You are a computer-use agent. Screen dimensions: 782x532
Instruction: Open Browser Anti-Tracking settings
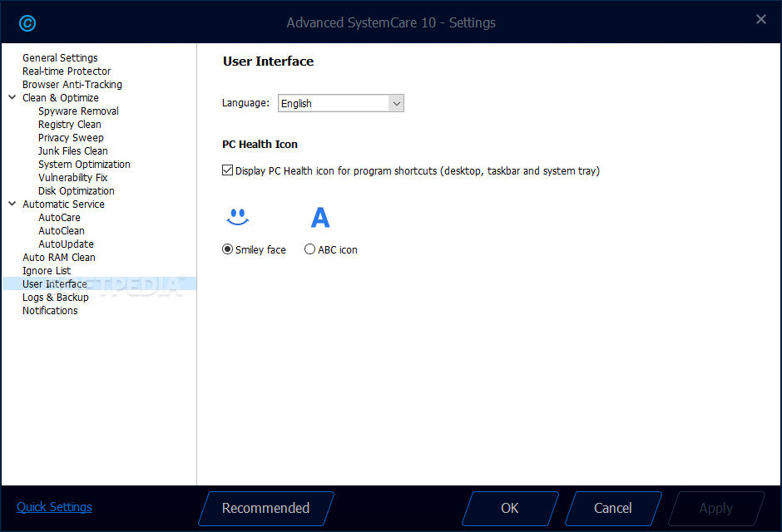72,85
